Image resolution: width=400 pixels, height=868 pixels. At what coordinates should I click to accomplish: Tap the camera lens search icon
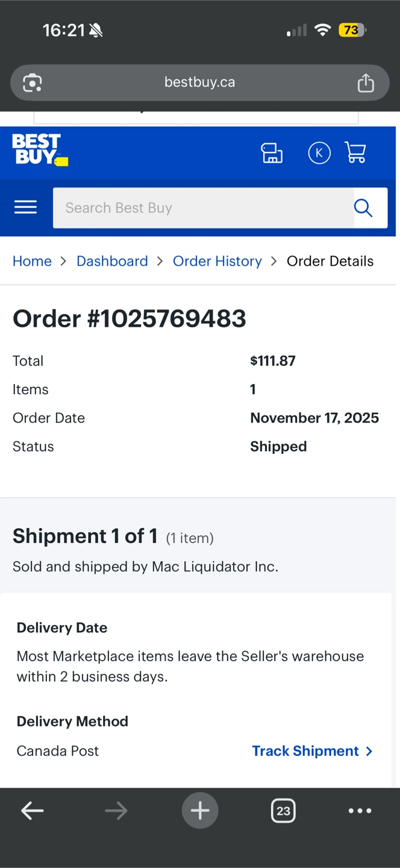pyautogui.click(x=33, y=83)
